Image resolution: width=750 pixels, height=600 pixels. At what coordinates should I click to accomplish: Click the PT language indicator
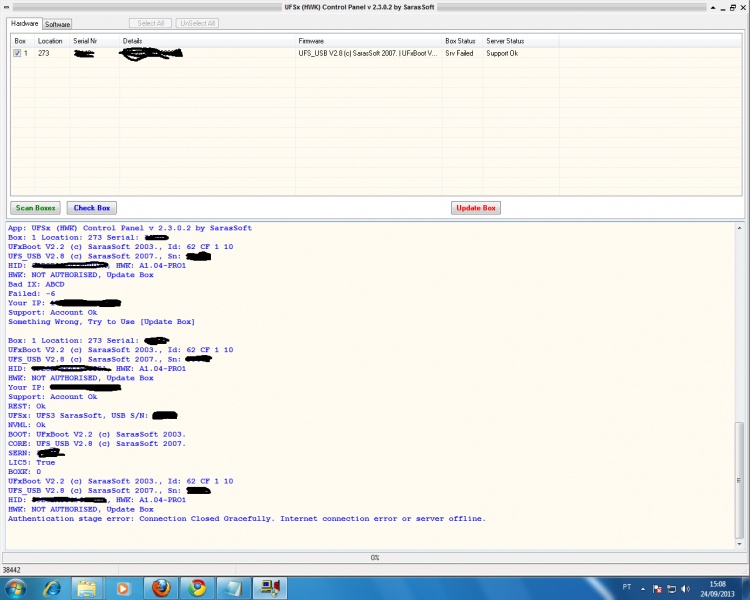click(x=627, y=587)
